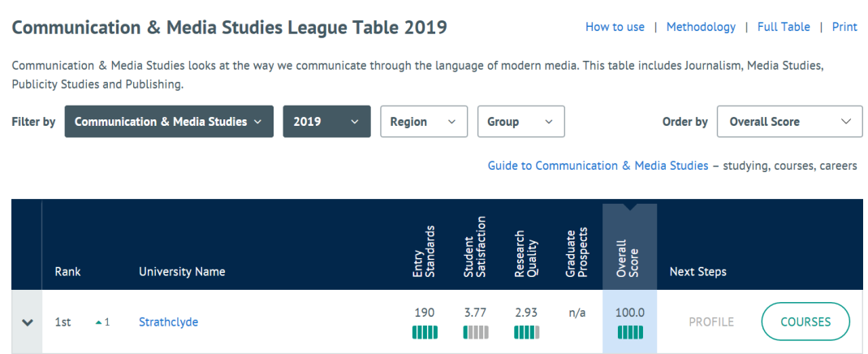This screenshot has height=354, width=868.
Task: Click the Research Quality rating bar
Action: pyautogui.click(x=527, y=332)
